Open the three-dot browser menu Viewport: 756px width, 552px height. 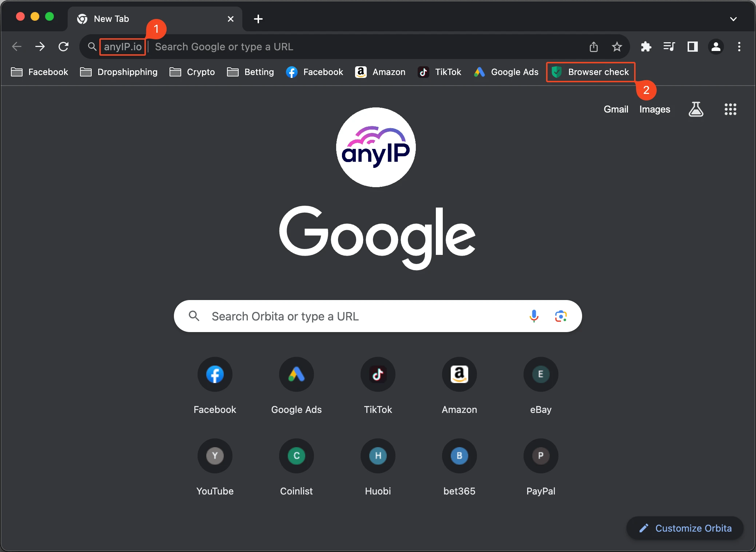[739, 47]
